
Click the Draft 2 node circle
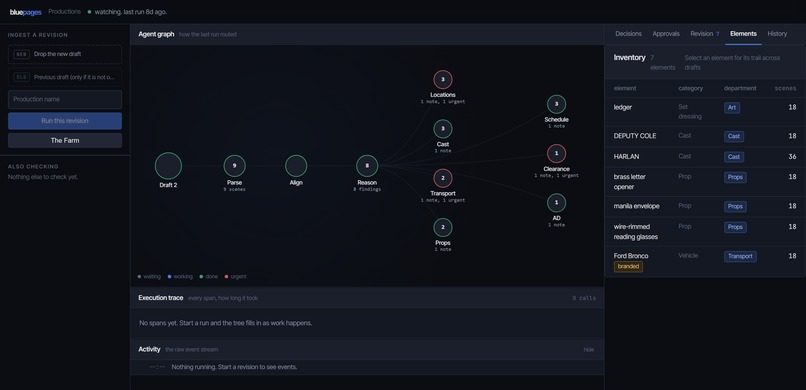click(168, 166)
